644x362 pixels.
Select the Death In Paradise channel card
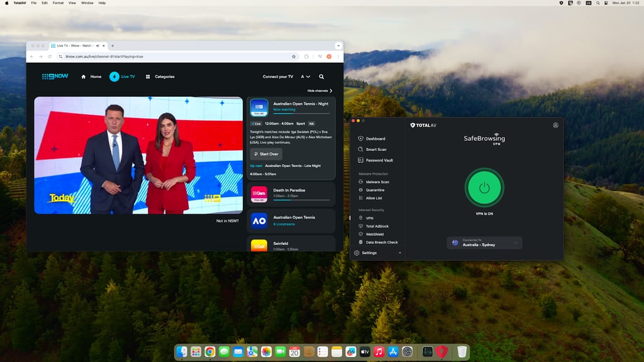click(291, 194)
